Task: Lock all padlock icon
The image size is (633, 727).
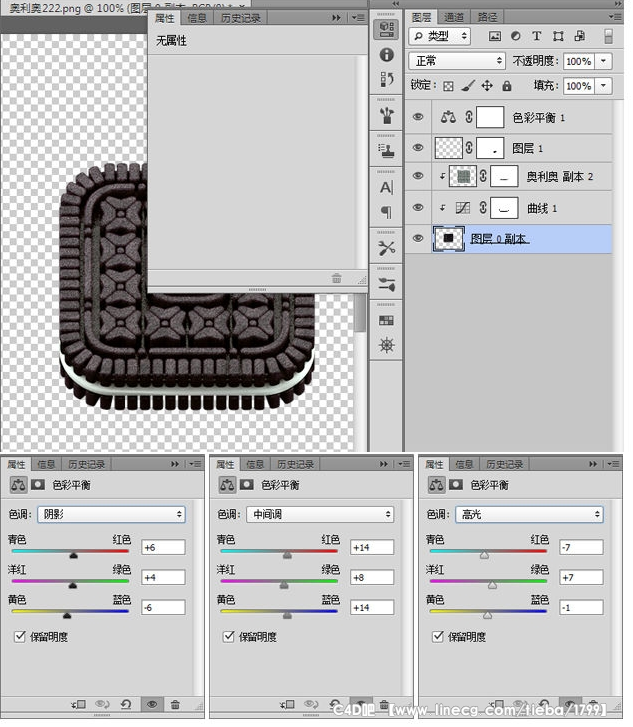Action: click(x=507, y=86)
